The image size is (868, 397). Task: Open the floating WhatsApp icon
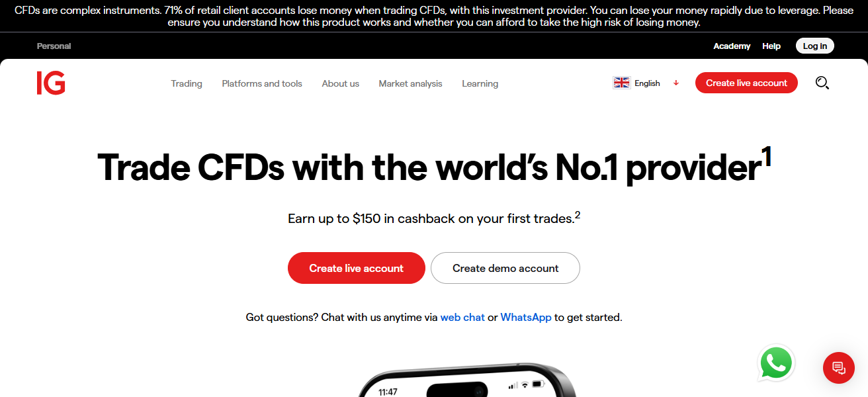[776, 363]
